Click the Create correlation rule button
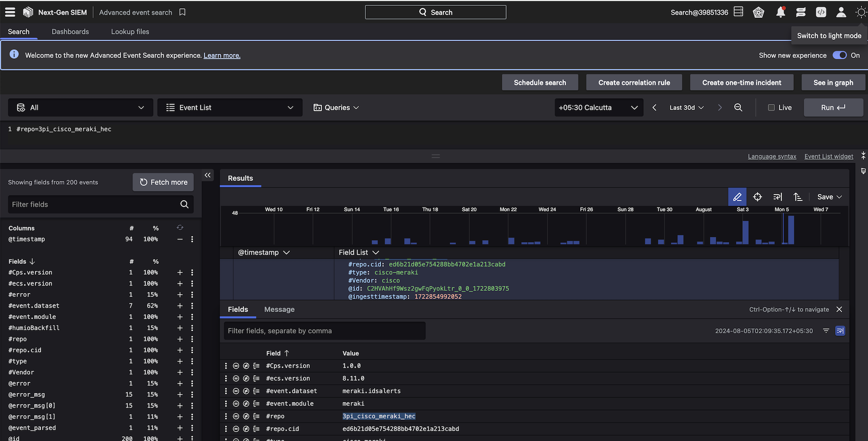This screenshot has height=441, width=868. 634,83
